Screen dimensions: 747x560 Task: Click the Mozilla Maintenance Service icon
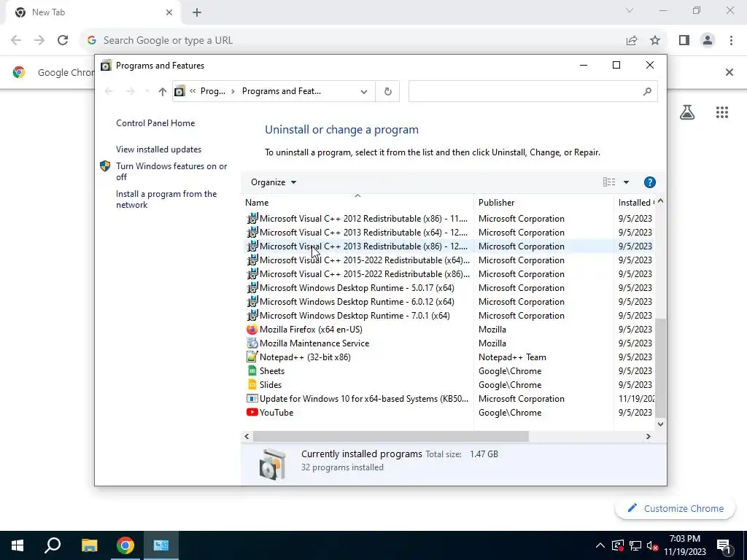(252, 343)
